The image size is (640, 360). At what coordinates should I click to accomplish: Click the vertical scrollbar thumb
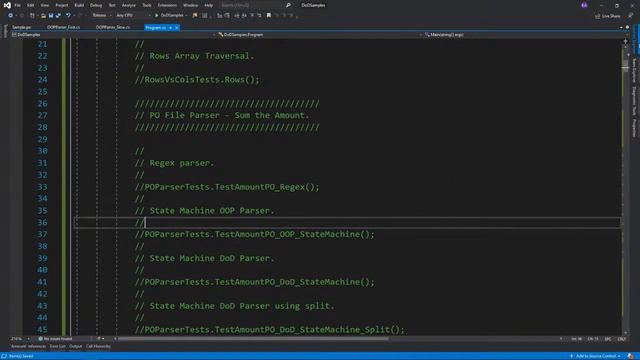tap(626, 67)
